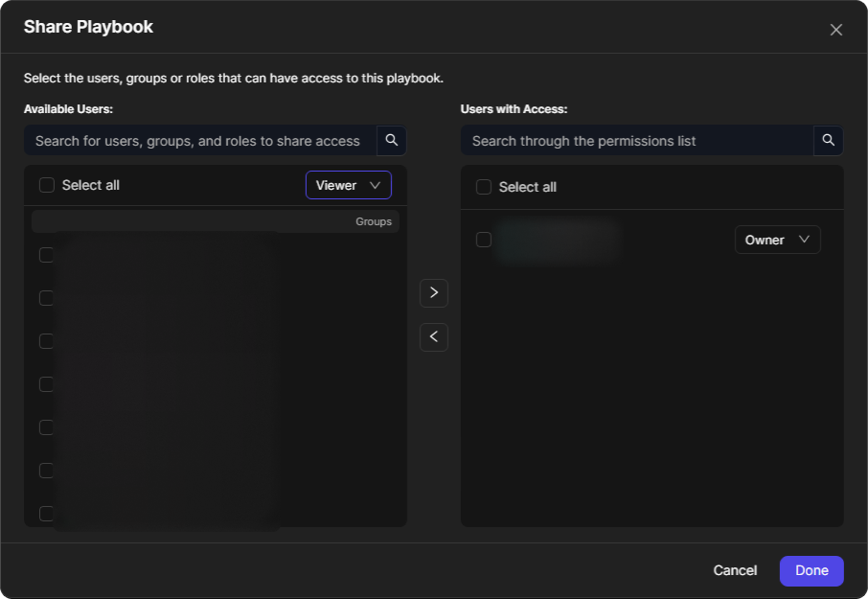Check Select all under Available Users
Image resolution: width=868 pixels, height=599 pixels.
click(47, 185)
